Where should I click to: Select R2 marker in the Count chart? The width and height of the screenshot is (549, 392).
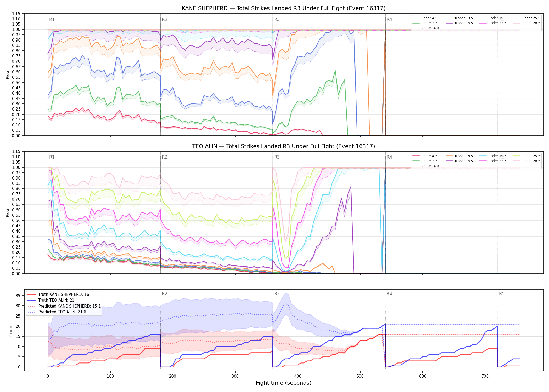point(164,294)
